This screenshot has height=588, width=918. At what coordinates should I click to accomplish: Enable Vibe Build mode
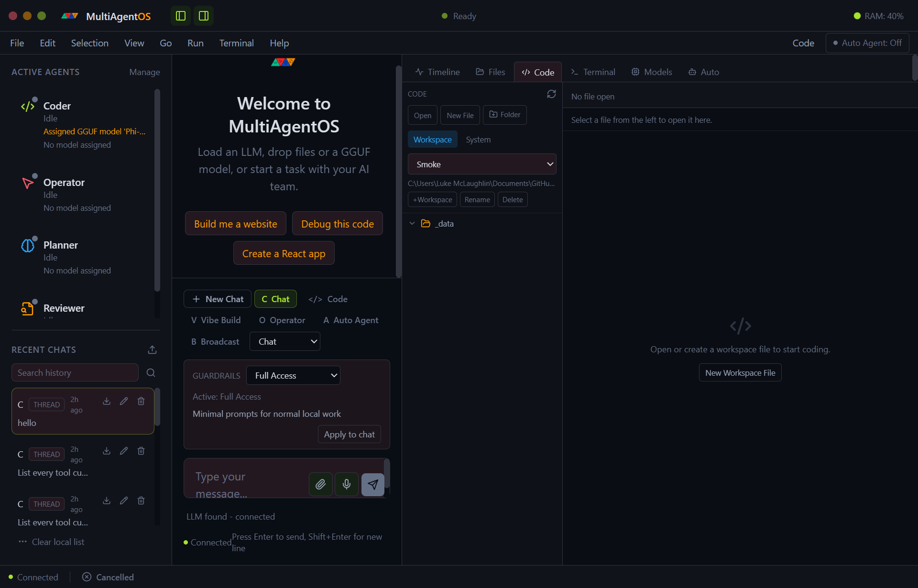point(216,320)
